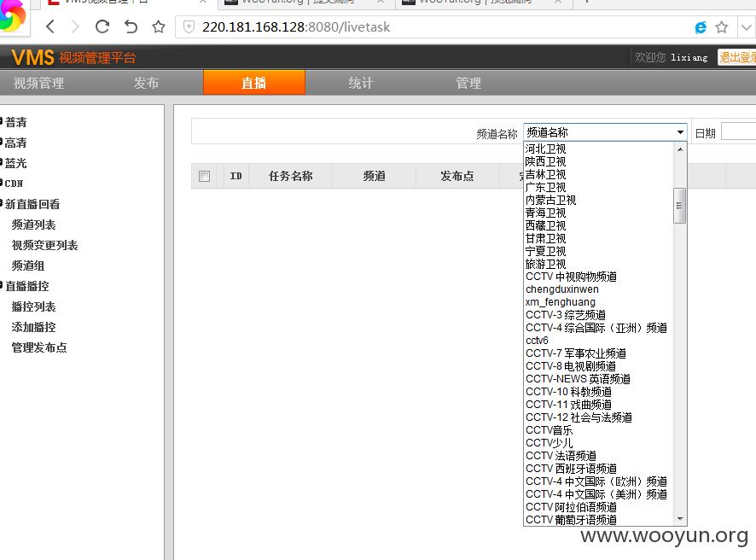Click the browser colorful logo icon
The height and width of the screenshot is (560, 756).
12,15
